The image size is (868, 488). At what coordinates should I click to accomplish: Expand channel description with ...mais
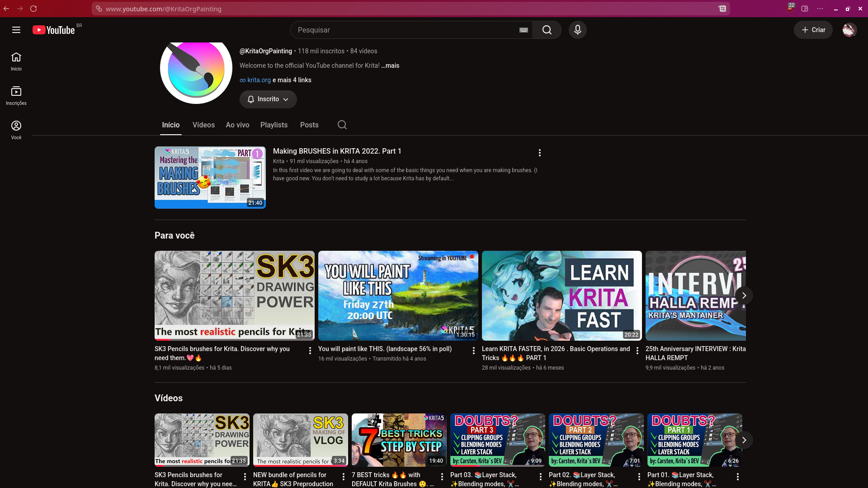[x=390, y=66]
